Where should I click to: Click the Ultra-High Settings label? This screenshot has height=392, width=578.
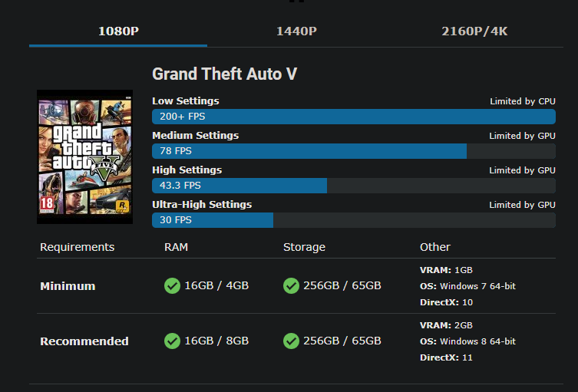(x=202, y=205)
